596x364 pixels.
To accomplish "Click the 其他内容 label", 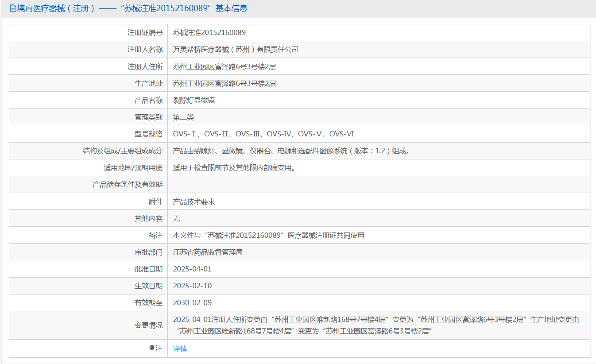I will click(x=148, y=218).
